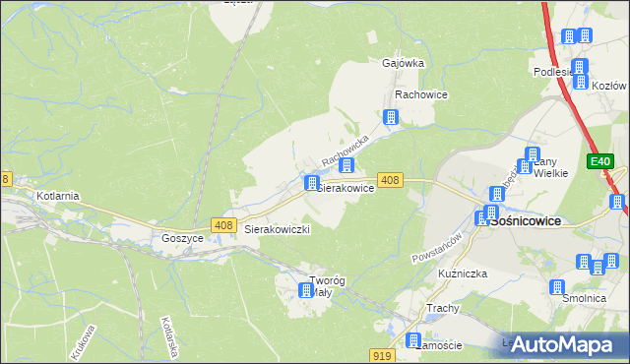Click the Rachowice village label

click(x=421, y=94)
